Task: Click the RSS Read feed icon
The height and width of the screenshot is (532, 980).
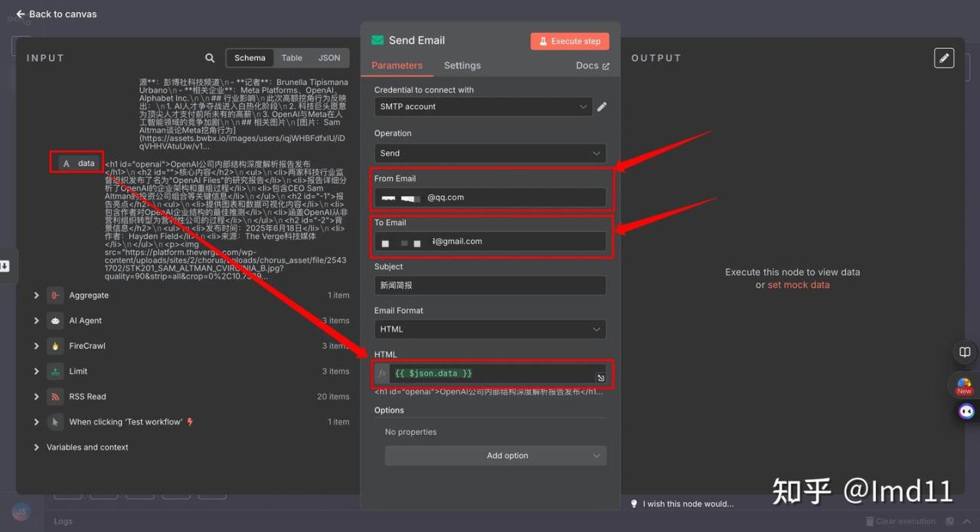Action: [55, 397]
